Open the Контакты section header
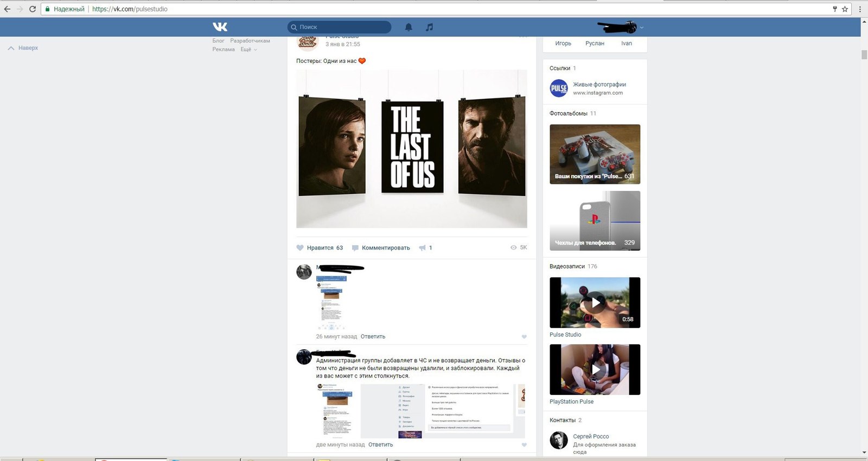The image size is (868, 461). pyautogui.click(x=563, y=420)
